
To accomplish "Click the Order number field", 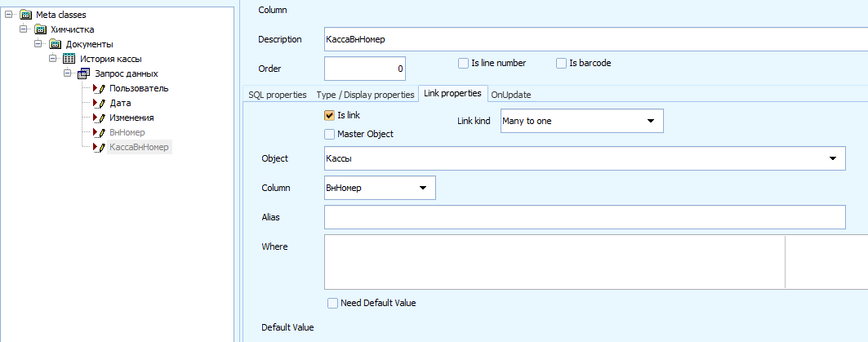I will pyautogui.click(x=365, y=69).
